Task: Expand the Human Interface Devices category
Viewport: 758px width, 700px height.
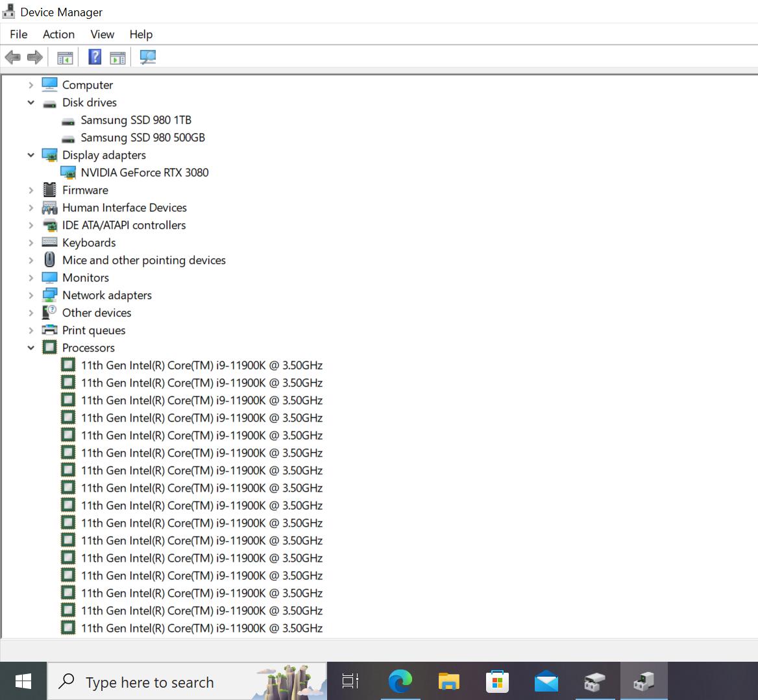Action: (31, 208)
